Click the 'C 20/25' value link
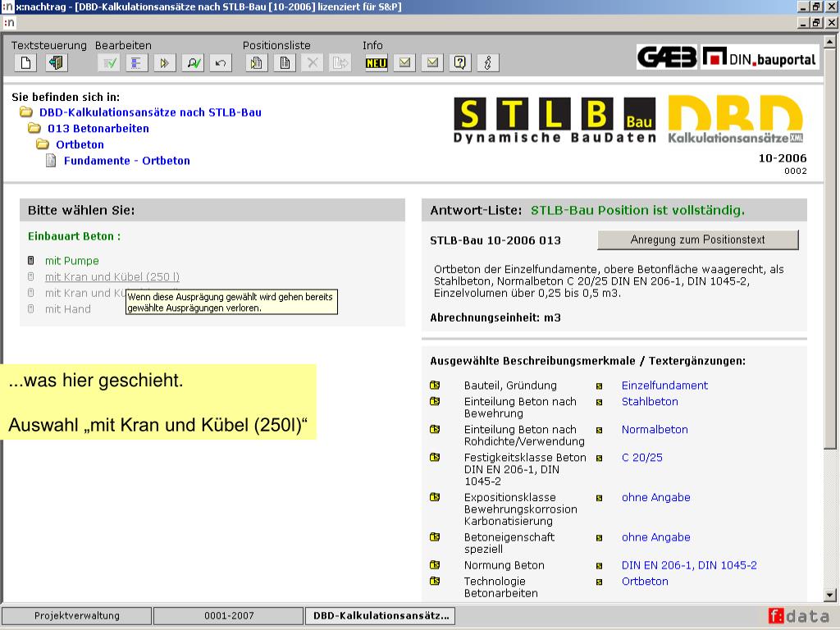This screenshot has height=630, width=840. [641, 458]
